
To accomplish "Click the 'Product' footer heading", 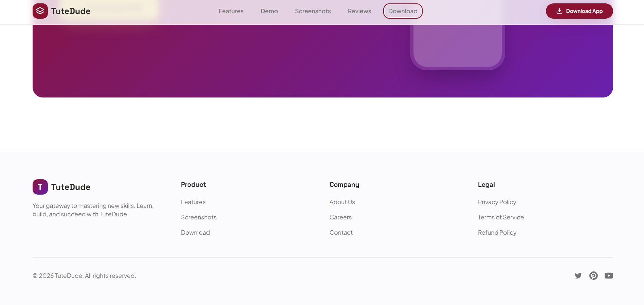I will point(194,184).
